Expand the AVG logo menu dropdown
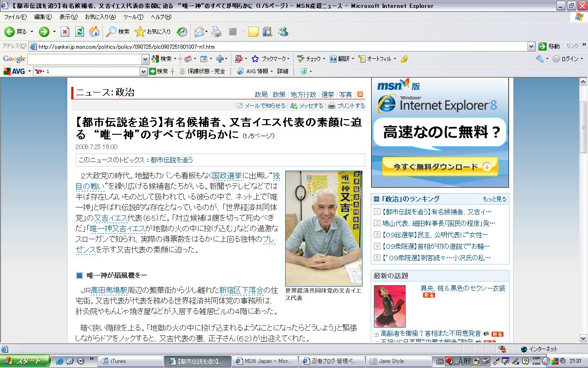Screen dimensions: 588x368 pyautogui.click(x=29, y=71)
